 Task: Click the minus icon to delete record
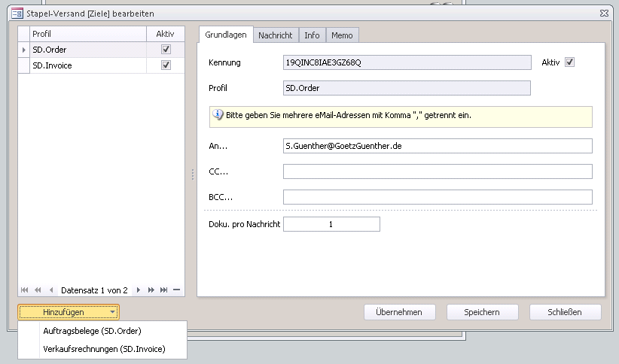coord(176,290)
